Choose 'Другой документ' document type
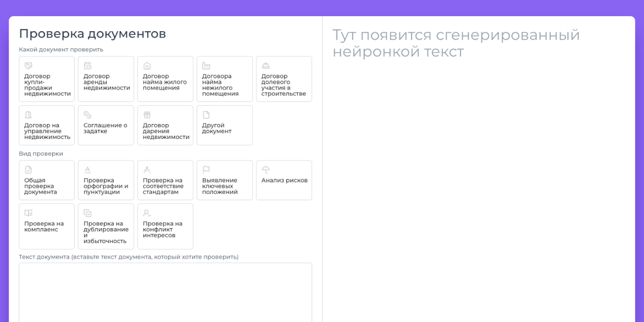The width and height of the screenshot is (644, 322). coord(224,126)
